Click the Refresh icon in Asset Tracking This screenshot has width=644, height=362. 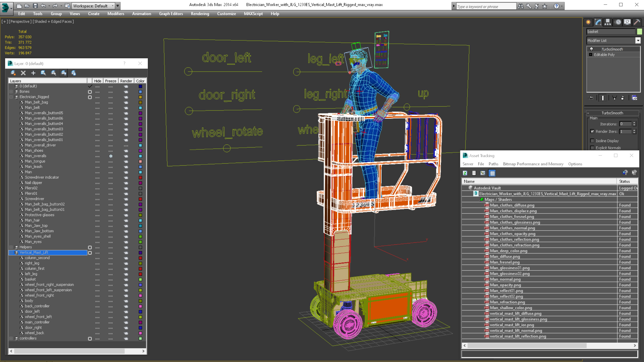tap(465, 173)
